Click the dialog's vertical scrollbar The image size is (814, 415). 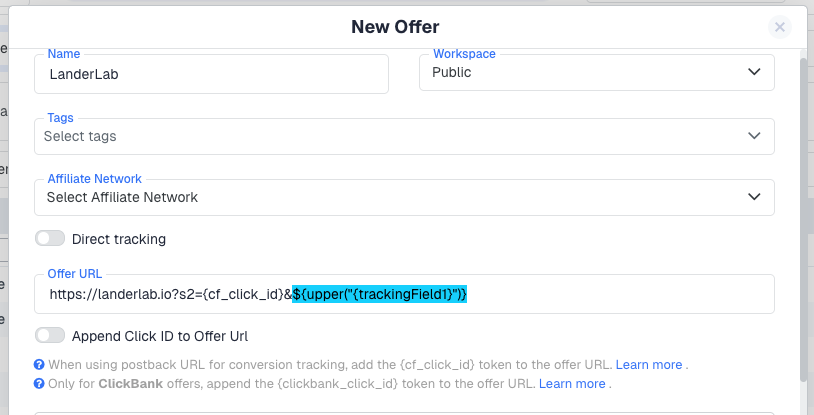point(804,220)
